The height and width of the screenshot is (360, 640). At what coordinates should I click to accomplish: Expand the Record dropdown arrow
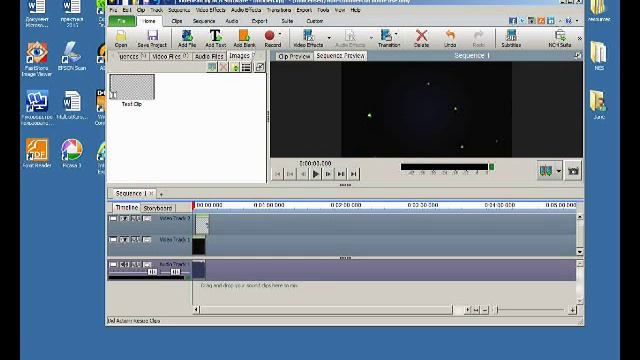[x=280, y=34]
